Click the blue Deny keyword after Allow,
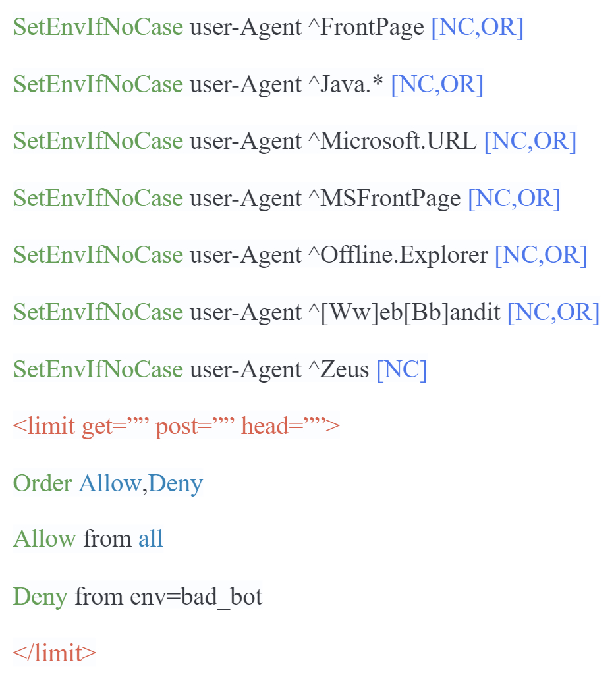The image size is (616, 683). coord(175,483)
